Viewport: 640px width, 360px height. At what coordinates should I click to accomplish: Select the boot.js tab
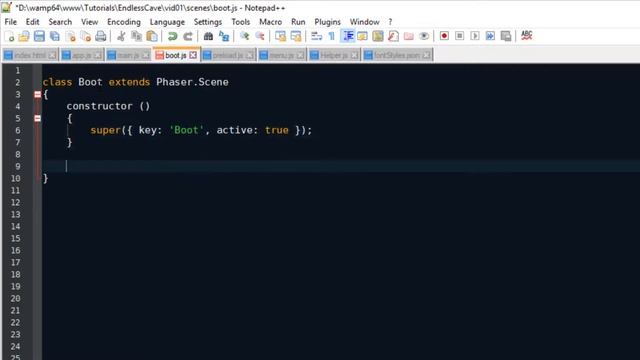pos(176,55)
